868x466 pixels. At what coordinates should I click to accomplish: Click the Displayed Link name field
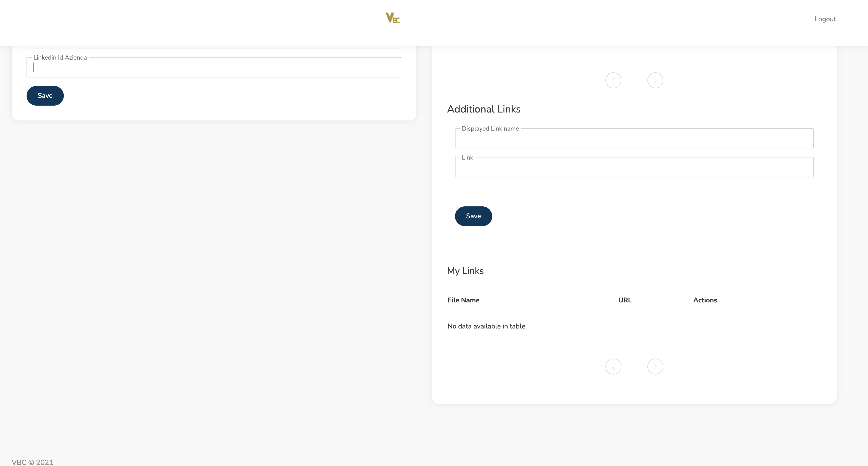(634, 138)
